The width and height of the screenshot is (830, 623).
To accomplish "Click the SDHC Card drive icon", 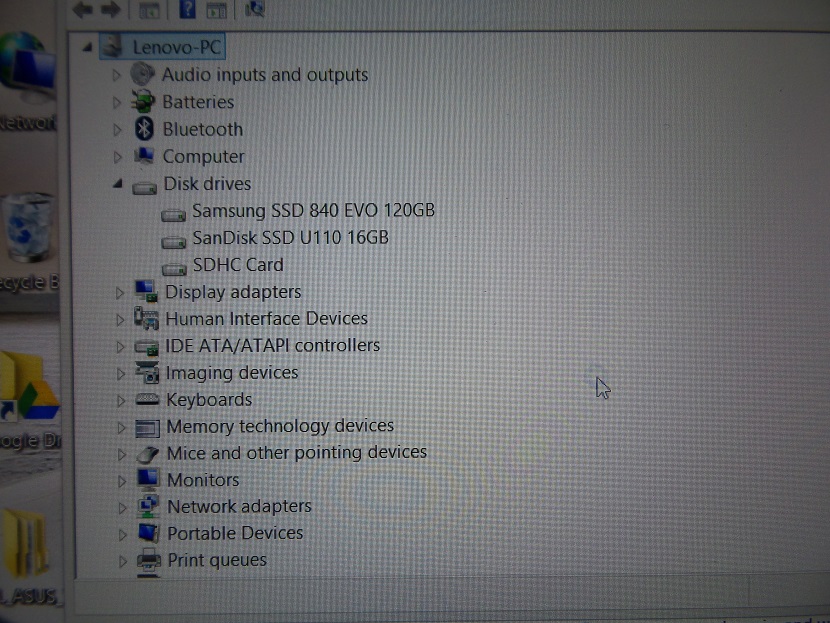I will (174, 269).
